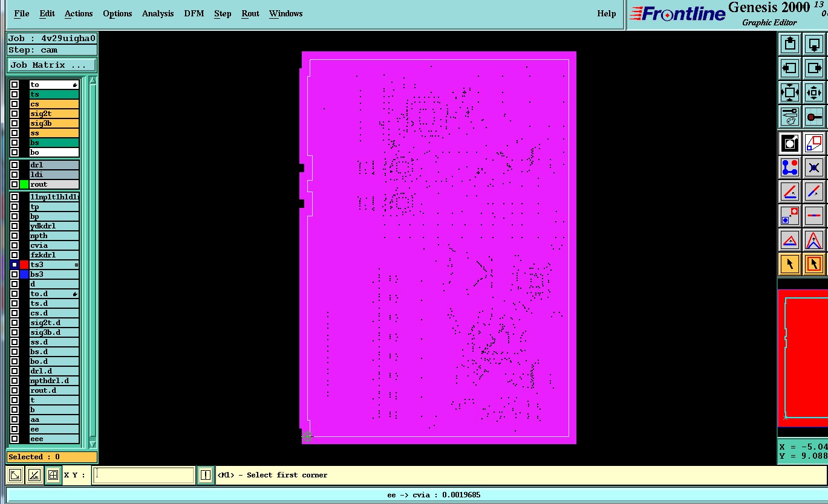Open the Help menu
Viewport: 828px width, 504px height.
pos(607,13)
